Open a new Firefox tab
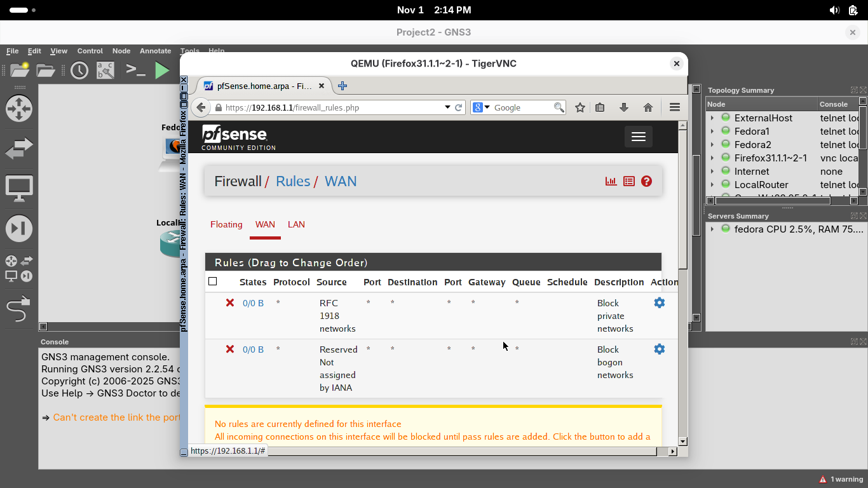The image size is (868, 488). pyautogui.click(x=342, y=86)
